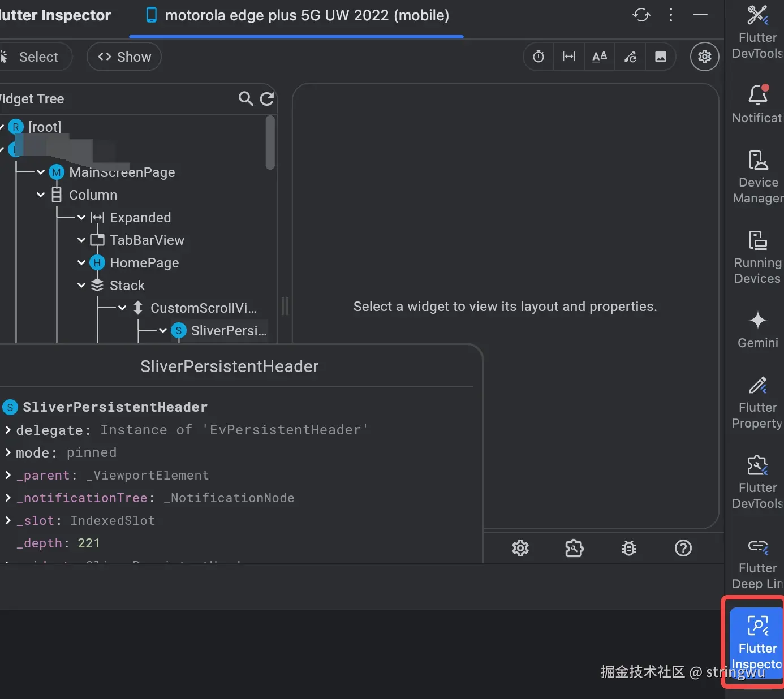
Task: Expand the delegate property row
Action: point(7,430)
